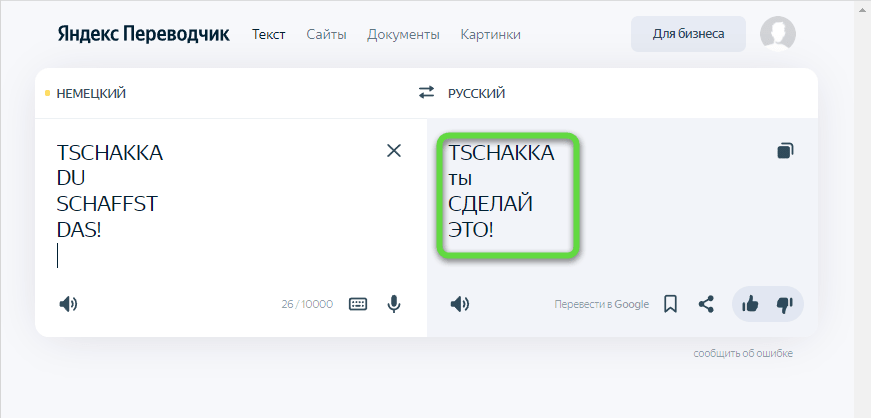This screenshot has width=871, height=418.
Task: Clear the source text with the X icon
Action: pyautogui.click(x=394, y=151)
